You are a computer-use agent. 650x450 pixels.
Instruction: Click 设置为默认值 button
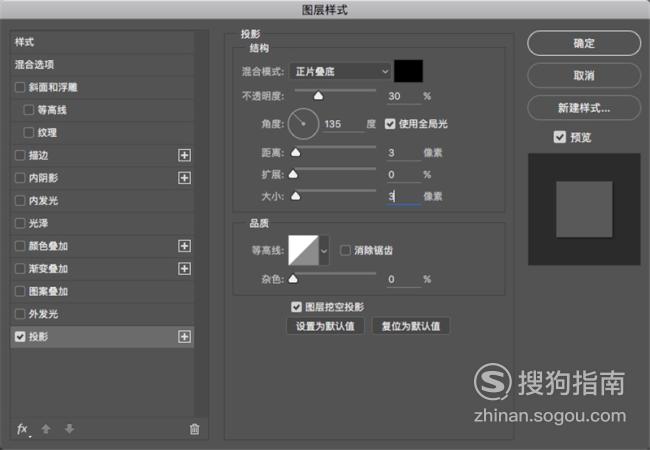325,326
